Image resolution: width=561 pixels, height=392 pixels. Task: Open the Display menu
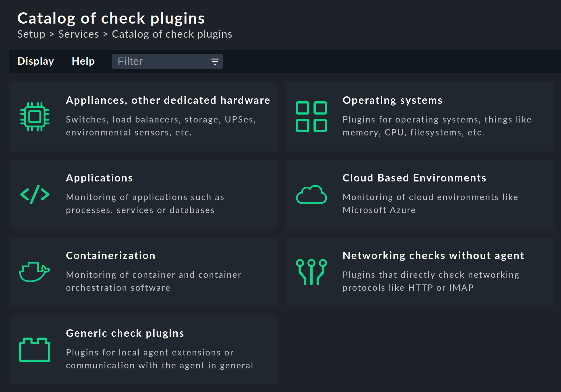[x=35, y=61]
